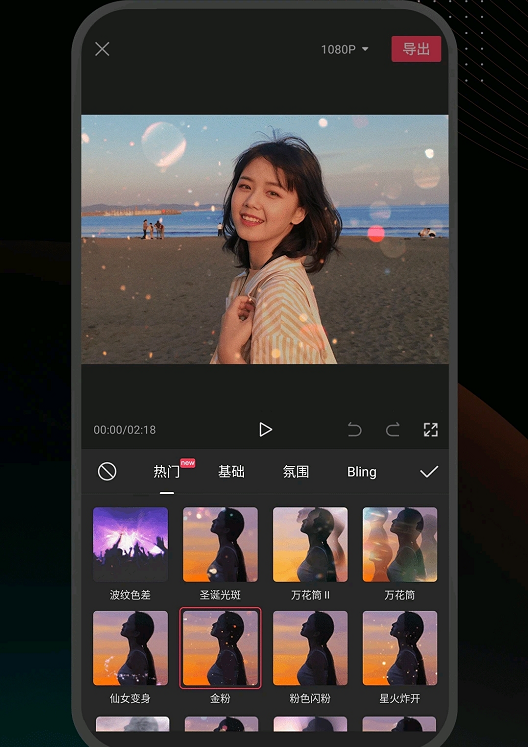
Task: Choose the 万花筒 II effect
Action: [x=310, y=545]
